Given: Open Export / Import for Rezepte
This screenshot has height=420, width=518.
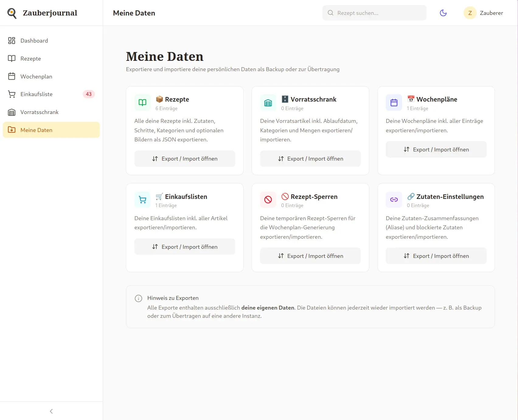Looking at the screenshot, I should coord(185,159).
